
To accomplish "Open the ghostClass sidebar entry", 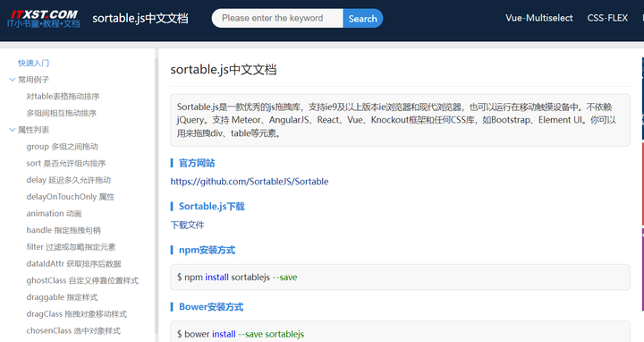I will point(82,281).
